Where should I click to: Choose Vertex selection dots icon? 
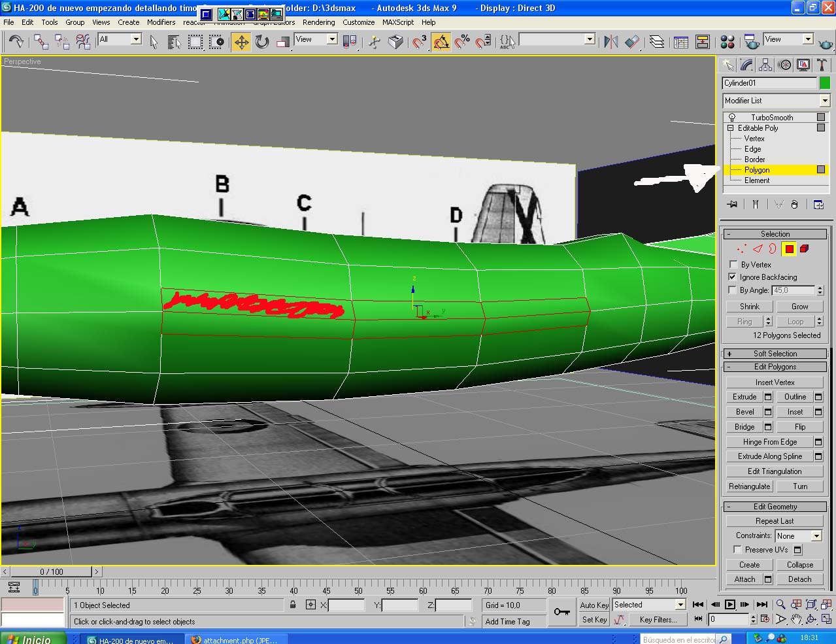click(741, 249)
